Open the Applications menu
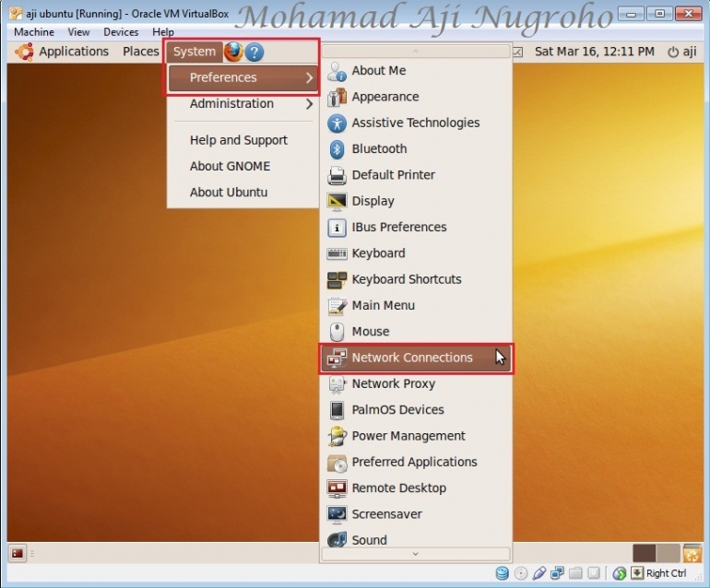The image size is (710, 588). 74,52
